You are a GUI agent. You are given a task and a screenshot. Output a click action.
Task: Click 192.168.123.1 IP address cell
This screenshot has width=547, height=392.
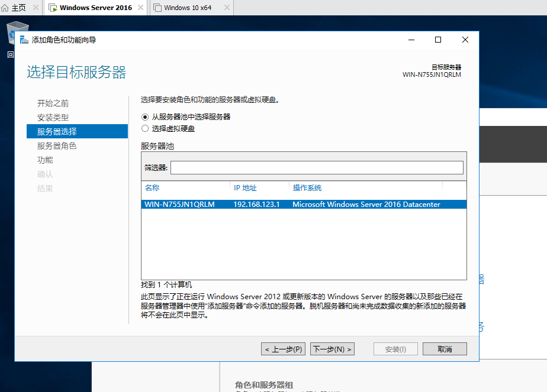click(x=256, y=204)
